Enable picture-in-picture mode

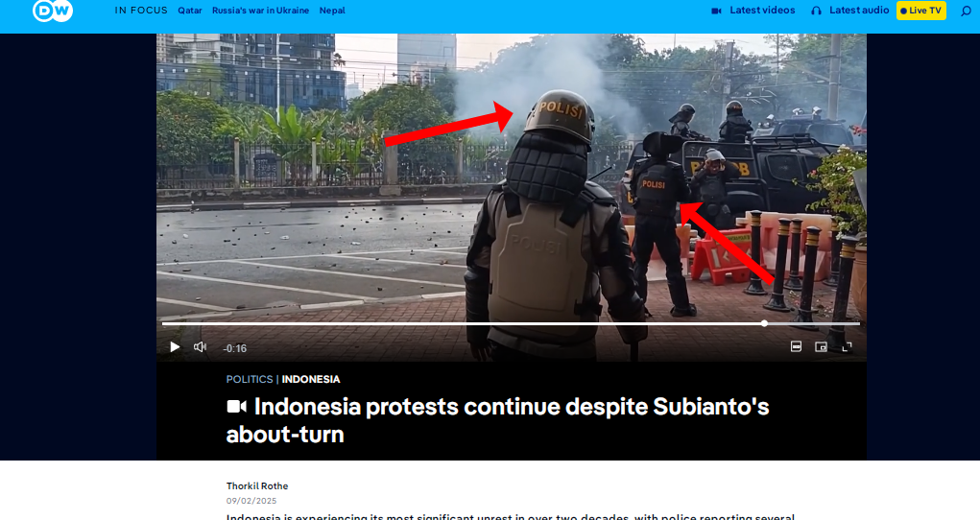click(x=822, y=346)
